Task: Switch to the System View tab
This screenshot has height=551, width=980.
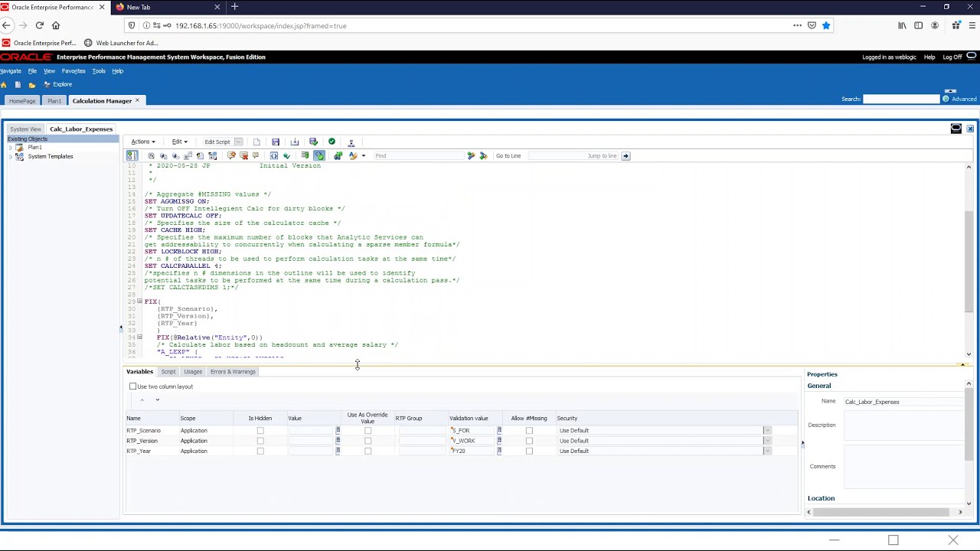Action: pyautogui.click(x=25, y=129)
